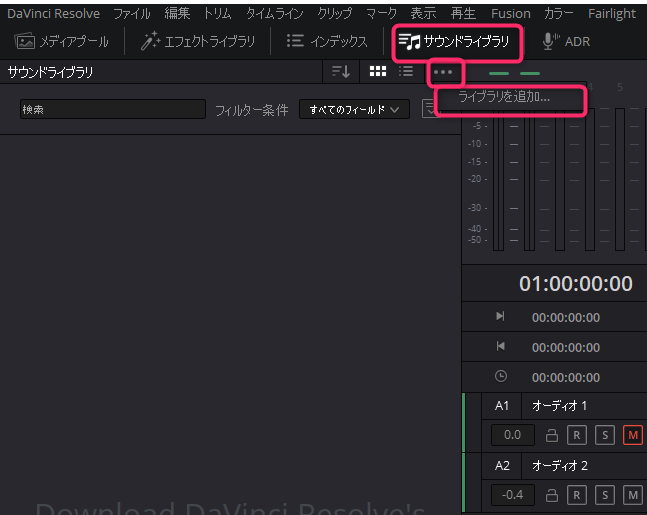Open the three-dot options menu
This screenshot has width=647, height=515.
[443, 72]
